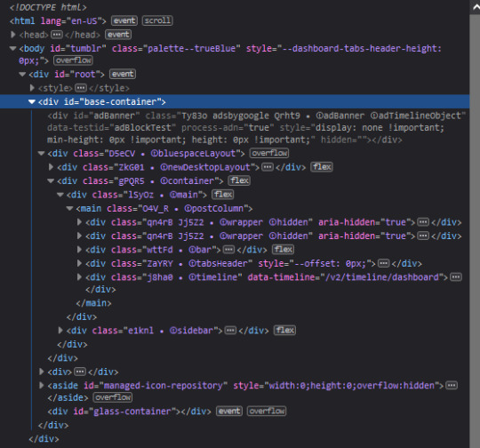The image size is (480, 448).
Task: Click ellipsis icon in timeline div
Action: click(x=456, y=277)
